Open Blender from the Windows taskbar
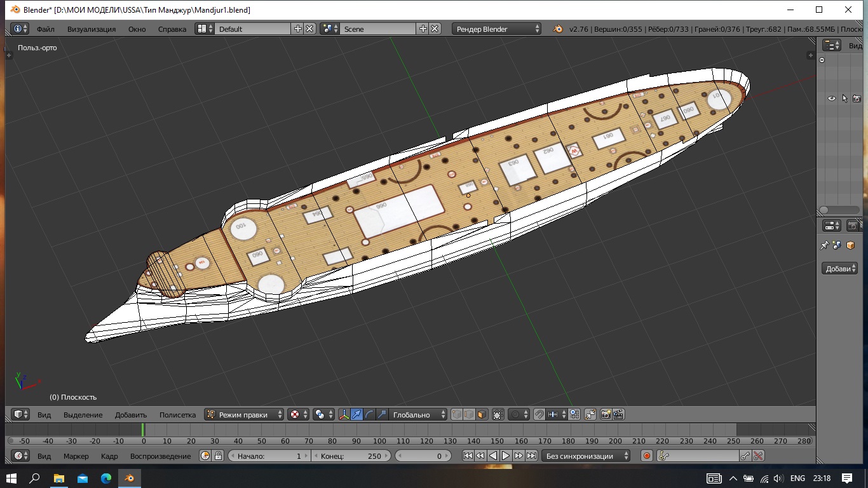The image size is (868, 488). click(130, 478)
